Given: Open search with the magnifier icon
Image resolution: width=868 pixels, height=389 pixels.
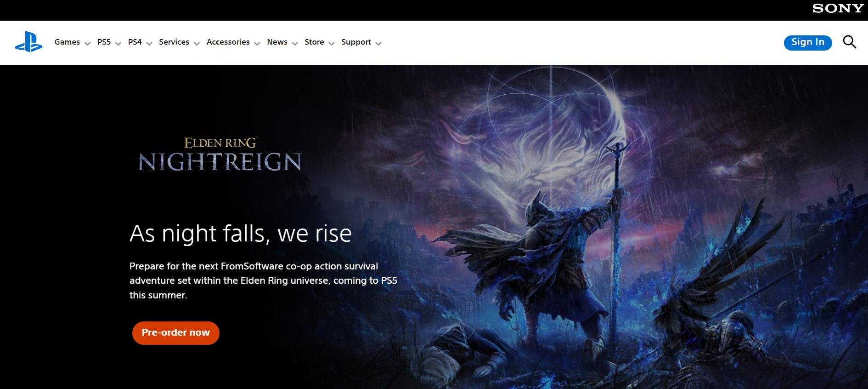Looking at the screenshot, I should [850, 42].
